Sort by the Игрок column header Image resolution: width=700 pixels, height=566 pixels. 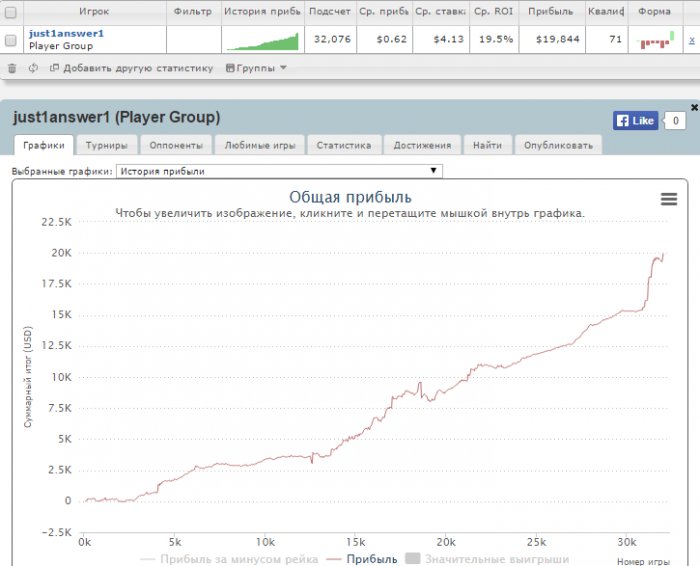point(94,12)
